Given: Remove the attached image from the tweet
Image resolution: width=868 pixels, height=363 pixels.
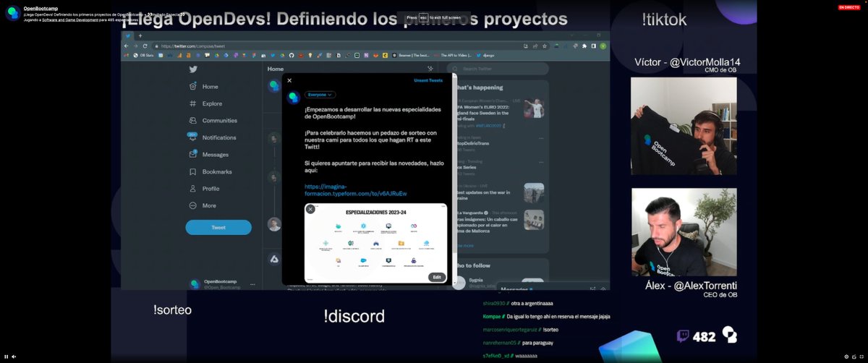Looking at the screenshot, I should pyautogui.click(x=310, y=209).
